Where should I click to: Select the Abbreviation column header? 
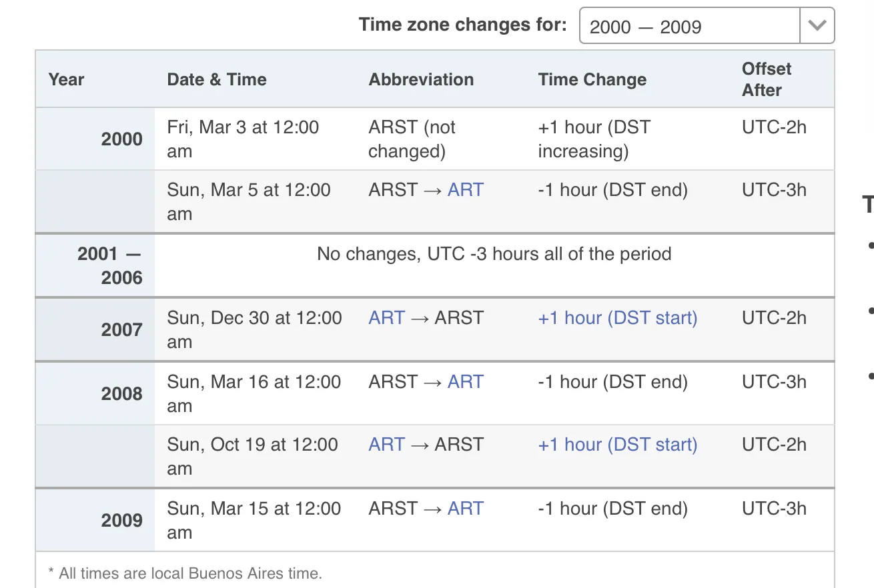[x=421, y=79]
